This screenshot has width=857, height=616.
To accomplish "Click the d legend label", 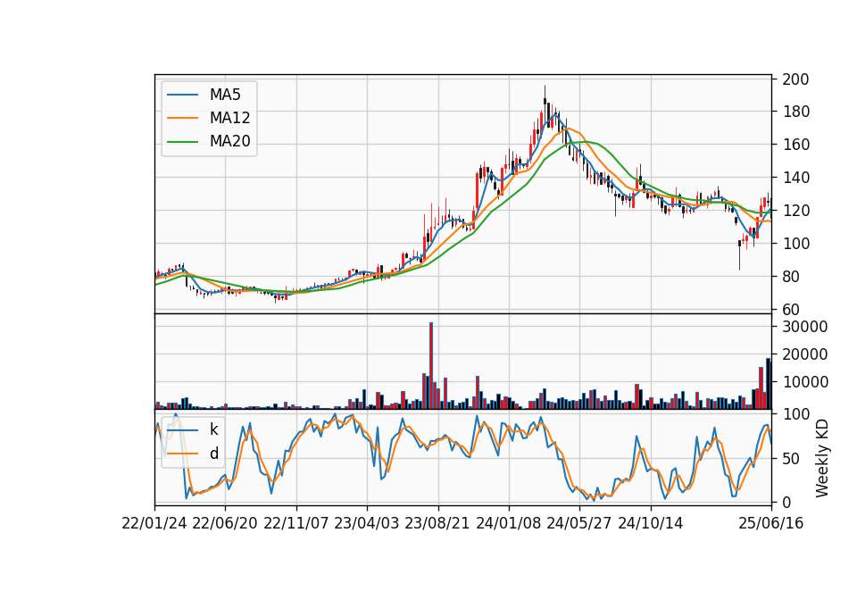I will (214, 454).
